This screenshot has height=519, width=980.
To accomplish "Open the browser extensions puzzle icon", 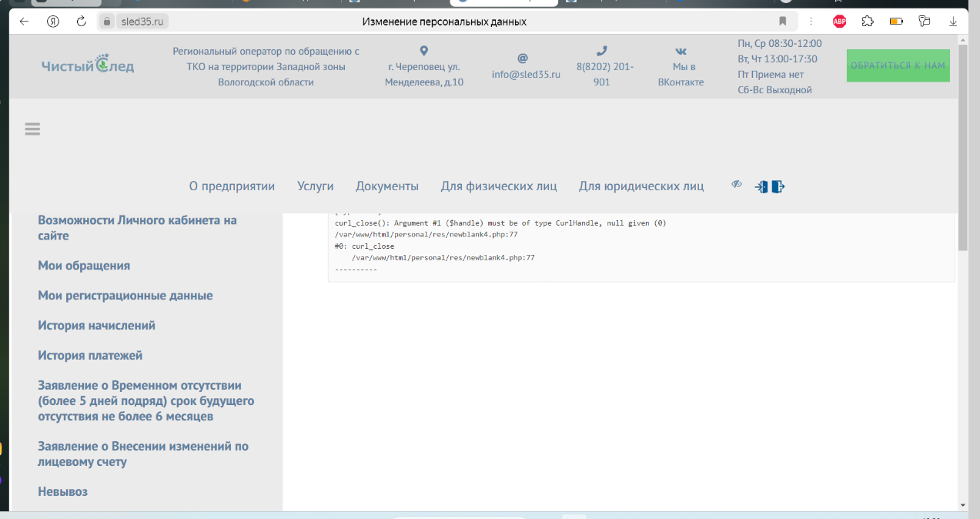I will tap(868, 22).
